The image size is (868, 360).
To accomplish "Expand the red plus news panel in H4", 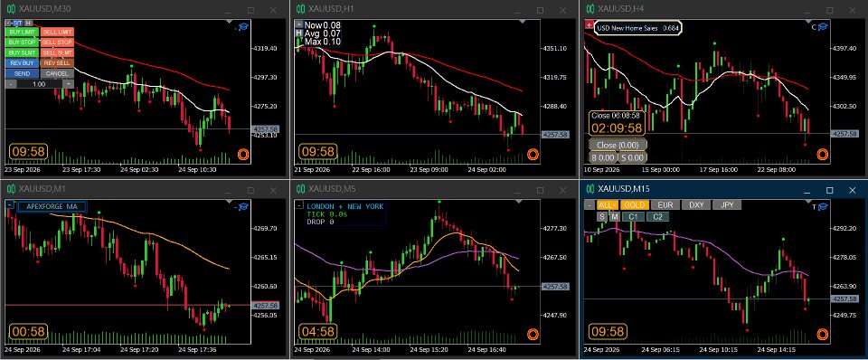I will coord(589,25).
